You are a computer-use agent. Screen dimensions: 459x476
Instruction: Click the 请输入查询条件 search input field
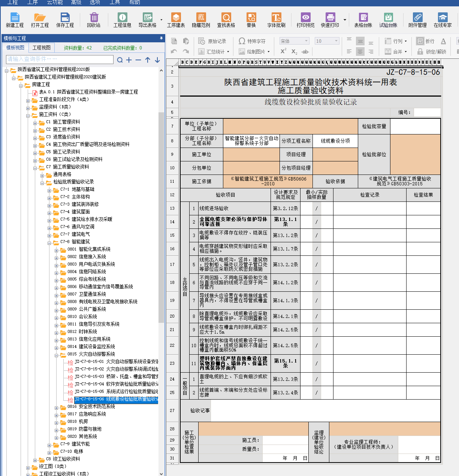(x=60, y=59)
